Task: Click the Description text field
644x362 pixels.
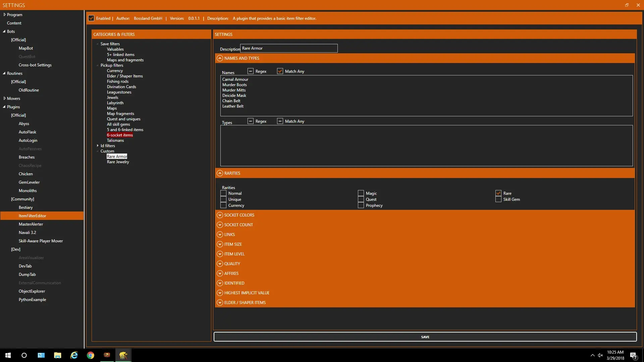Action: (x=288, y=48)
